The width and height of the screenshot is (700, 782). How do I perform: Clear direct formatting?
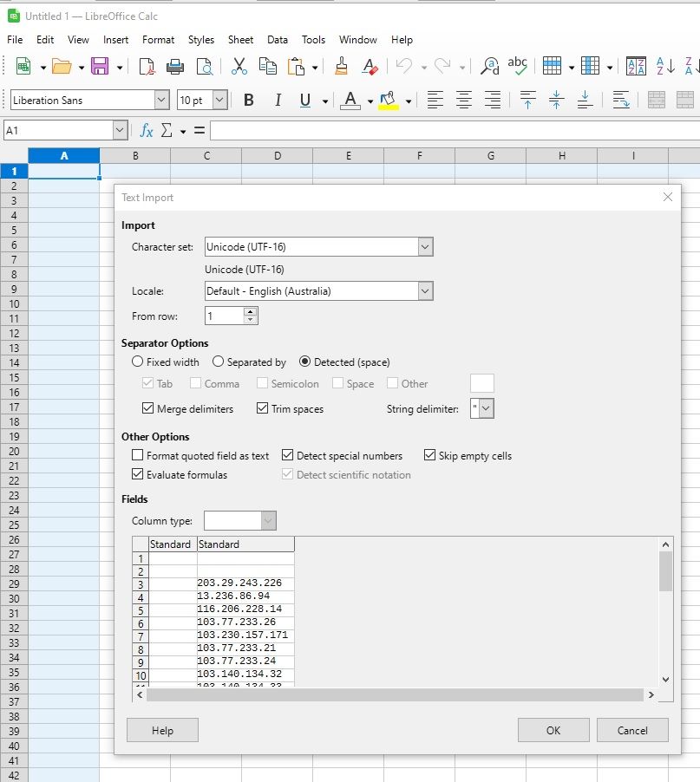click(370, 67)
